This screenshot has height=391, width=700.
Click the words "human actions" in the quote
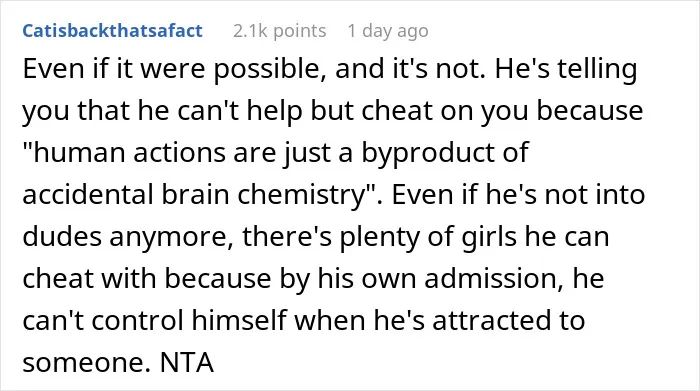point(126,152)
